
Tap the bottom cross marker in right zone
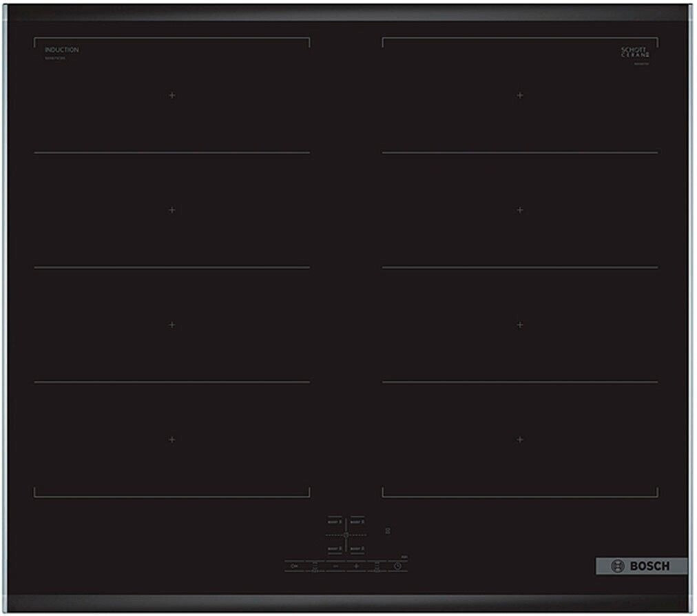pyautogui.click(x=520, y=439)
